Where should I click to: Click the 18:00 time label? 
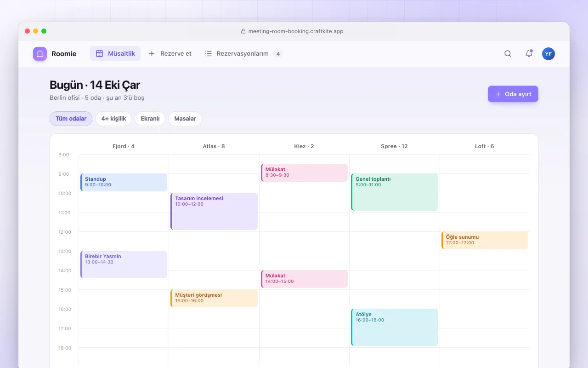point(65,348)
